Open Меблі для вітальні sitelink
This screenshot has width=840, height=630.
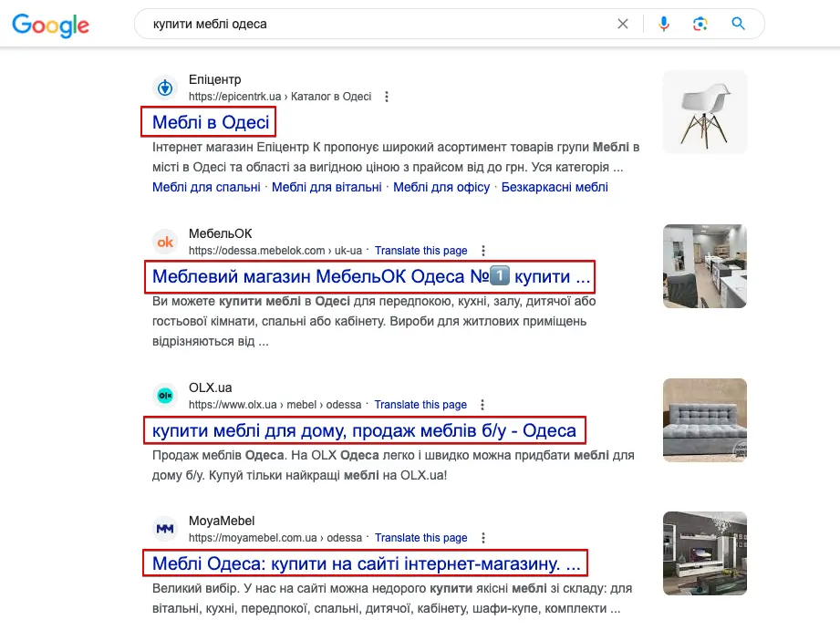coord(327,187)
